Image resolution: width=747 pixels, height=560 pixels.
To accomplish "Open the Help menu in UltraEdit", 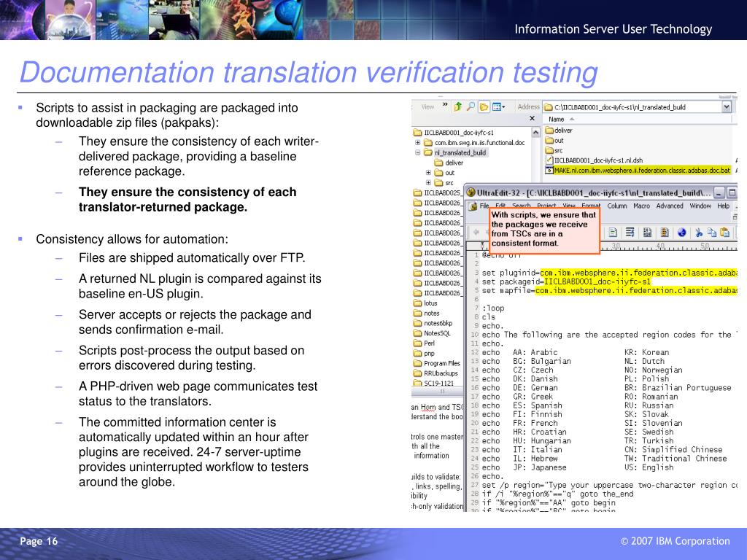I will click(723, 206).
